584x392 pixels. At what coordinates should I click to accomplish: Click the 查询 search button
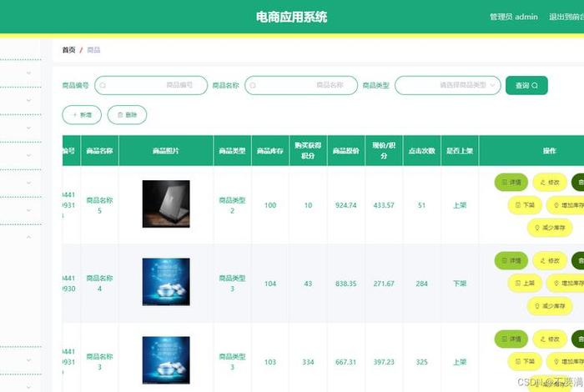pyautogui.click(x=526, y=85)
